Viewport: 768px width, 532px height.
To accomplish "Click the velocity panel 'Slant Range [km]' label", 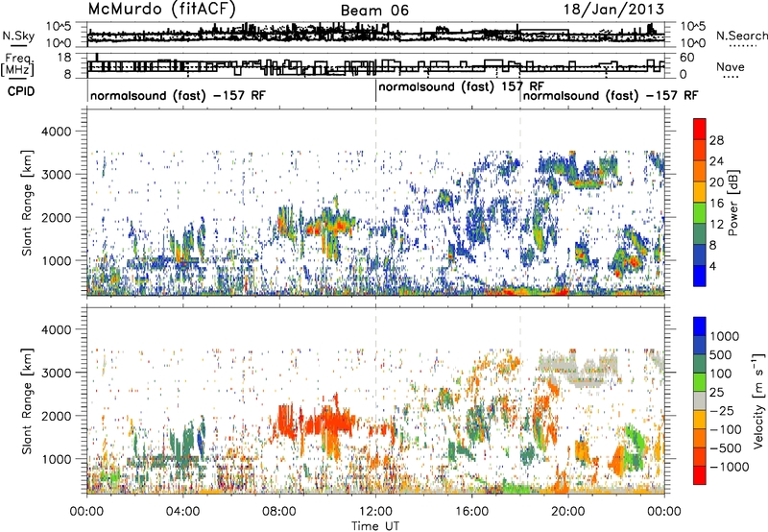I will tap(27, 400).
